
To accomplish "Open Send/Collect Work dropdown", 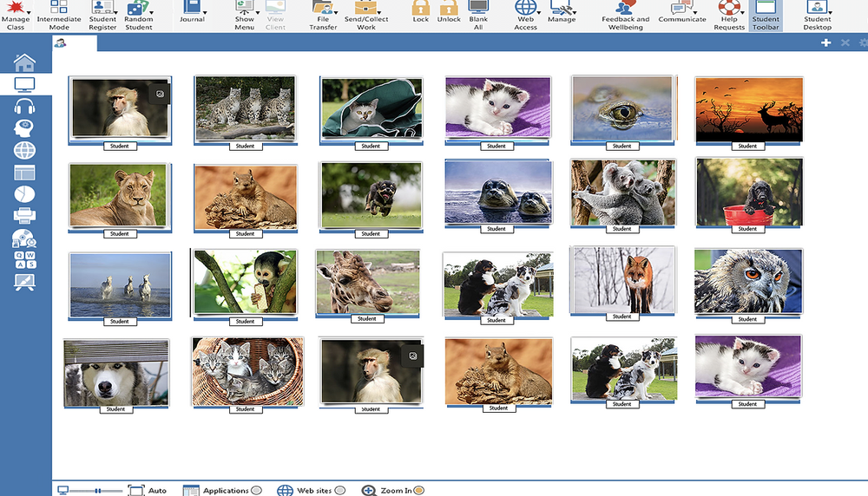I will pos(379,12).
